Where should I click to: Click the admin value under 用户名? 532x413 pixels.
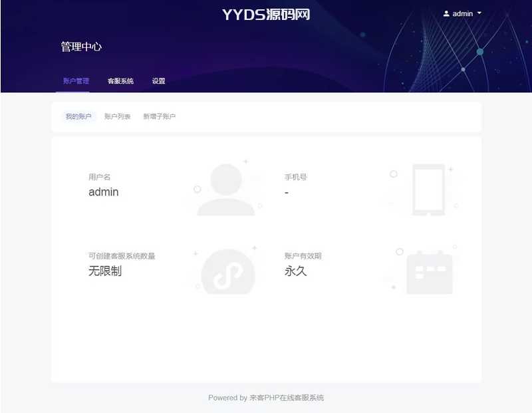[104, 192]
